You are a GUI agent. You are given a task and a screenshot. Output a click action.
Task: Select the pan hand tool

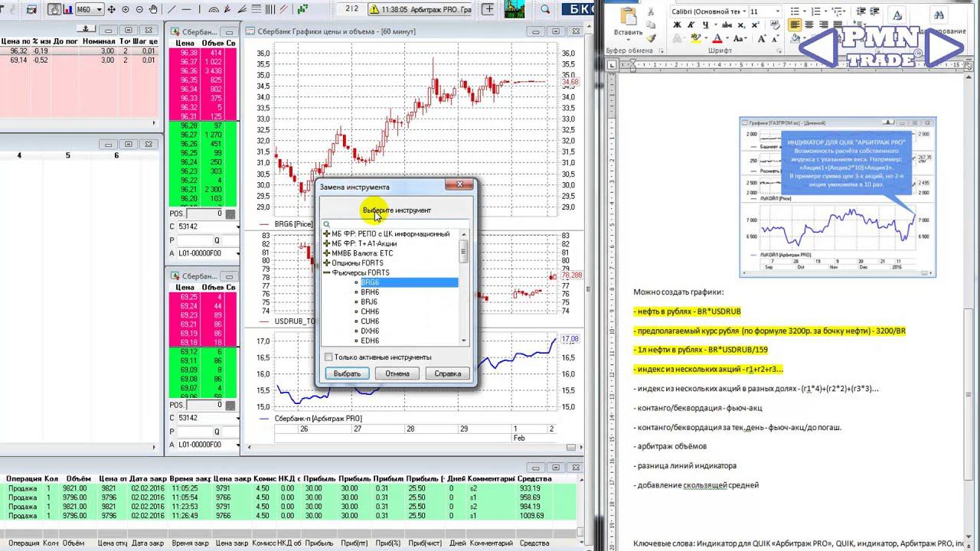152,9
